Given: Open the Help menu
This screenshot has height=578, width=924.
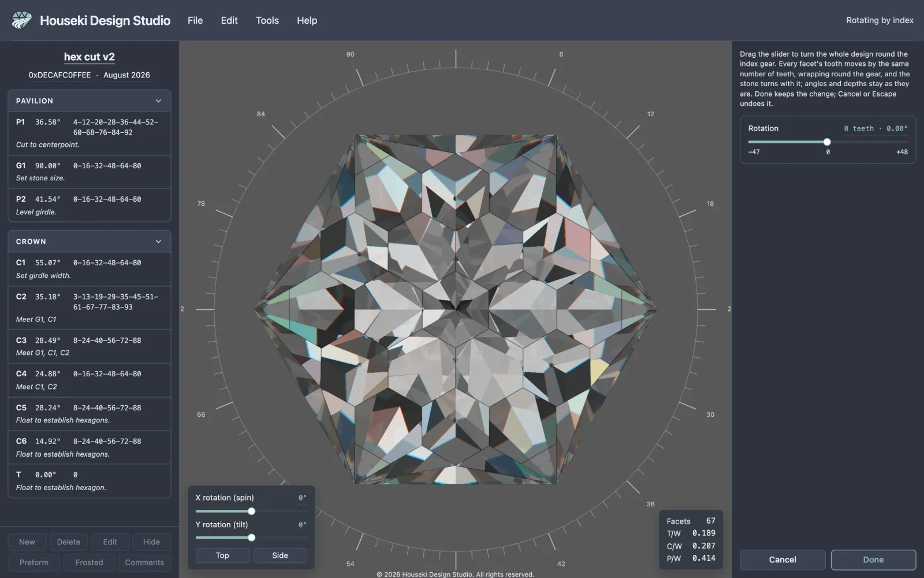Looking at the screenshot, I should [307, 20].
